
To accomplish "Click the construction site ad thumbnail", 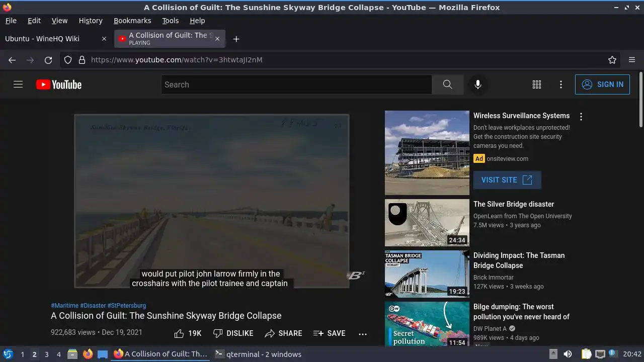I will click(x=427, y=153).
